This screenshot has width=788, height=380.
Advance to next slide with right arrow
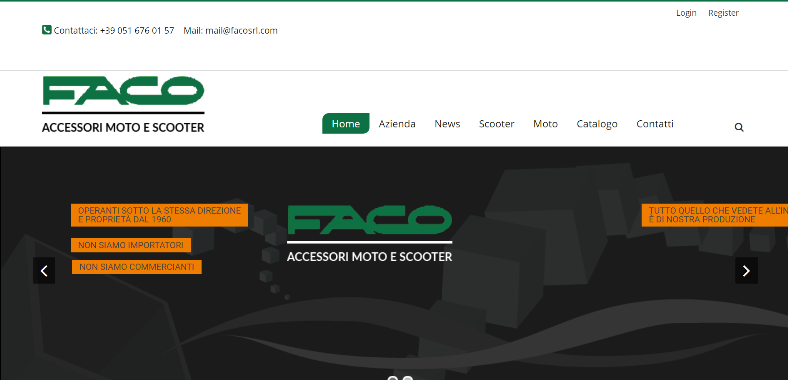746,271
